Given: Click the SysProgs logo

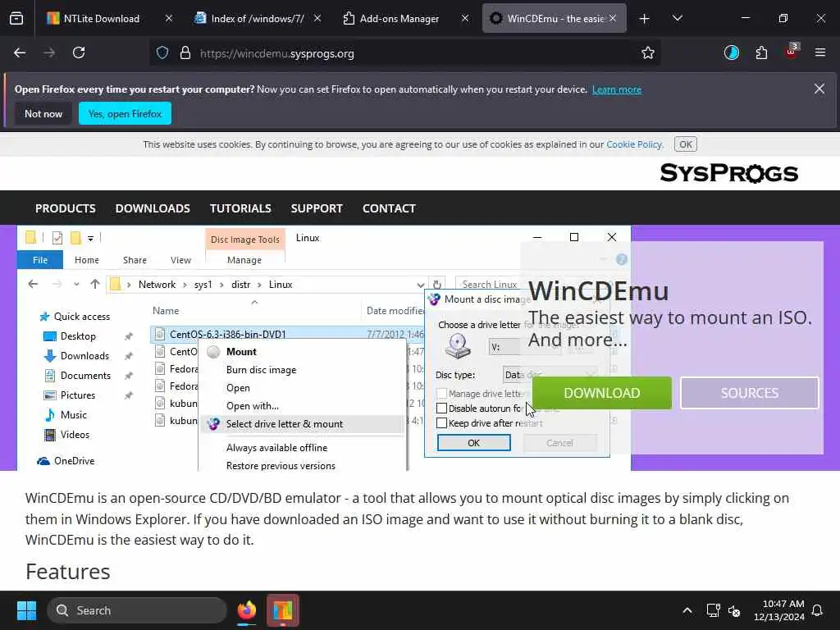Looking at the screenshot, I should pyautogui.click(x=729, y=173).
